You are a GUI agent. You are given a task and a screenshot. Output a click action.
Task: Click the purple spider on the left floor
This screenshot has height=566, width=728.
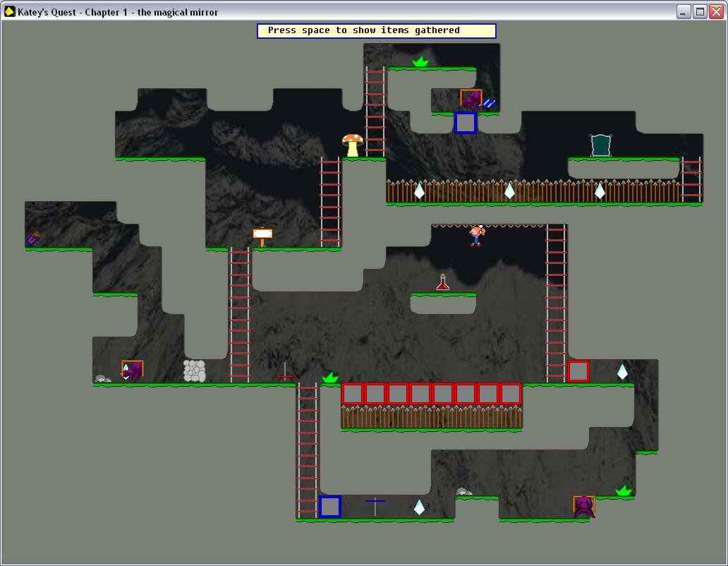point(133,371)
